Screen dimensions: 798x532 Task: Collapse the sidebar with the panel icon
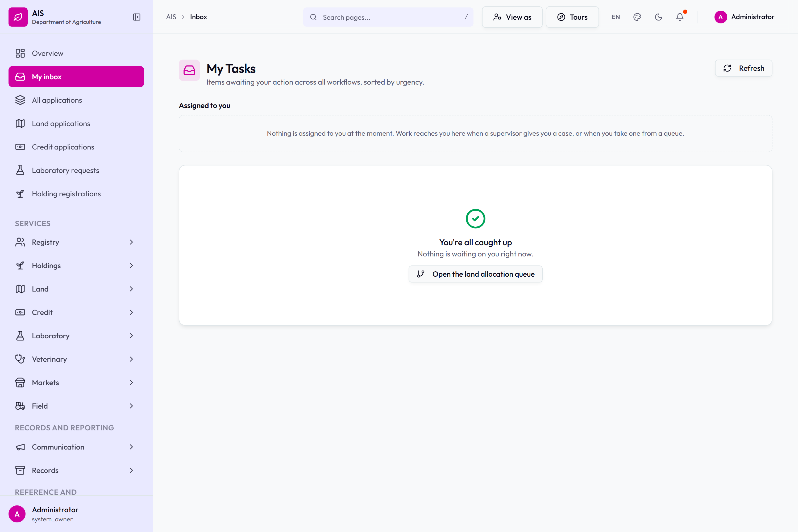(136, 17)
